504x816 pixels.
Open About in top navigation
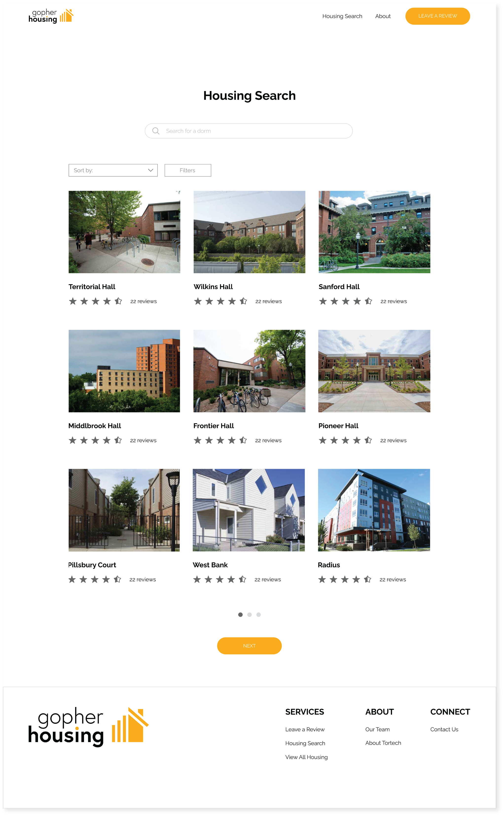383,16
